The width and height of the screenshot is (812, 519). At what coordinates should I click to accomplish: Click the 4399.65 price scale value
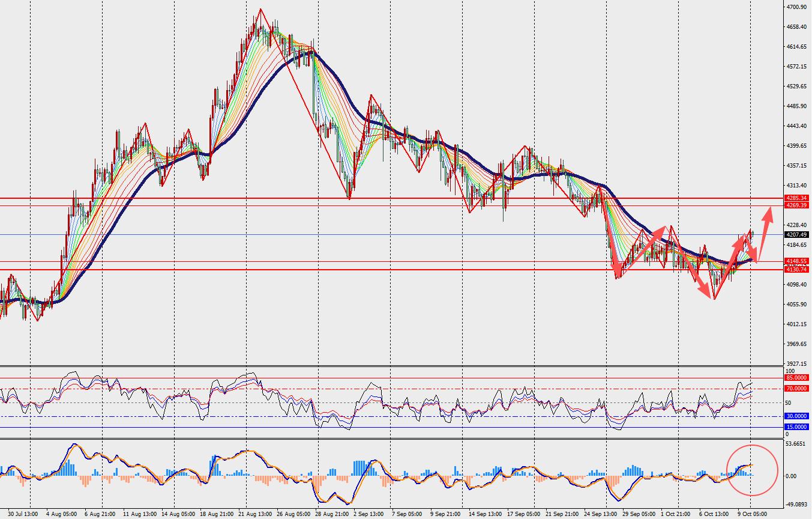(796, 146)
